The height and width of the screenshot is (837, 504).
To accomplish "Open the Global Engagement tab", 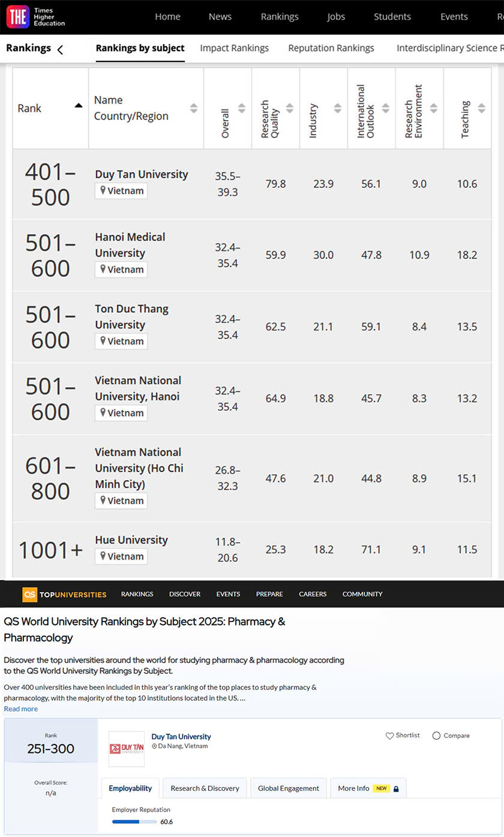I will 289,788.
